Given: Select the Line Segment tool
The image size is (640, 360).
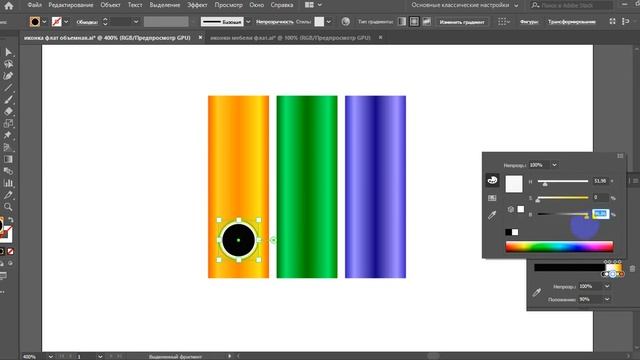Looking at the screenshot, I should click(8, 88).
